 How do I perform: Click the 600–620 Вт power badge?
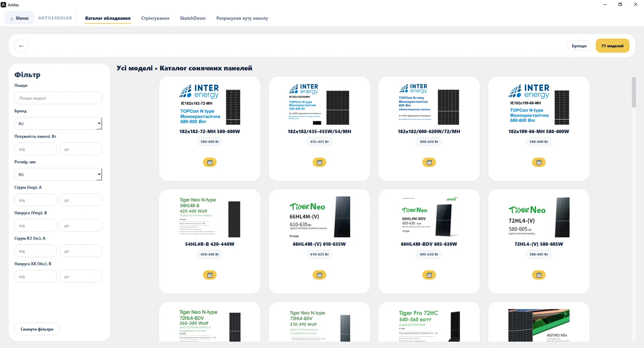[x=429, y=142]
